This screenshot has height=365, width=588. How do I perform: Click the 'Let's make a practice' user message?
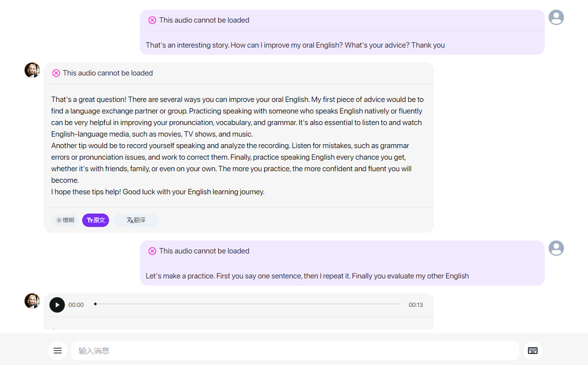tap(307, 276)
